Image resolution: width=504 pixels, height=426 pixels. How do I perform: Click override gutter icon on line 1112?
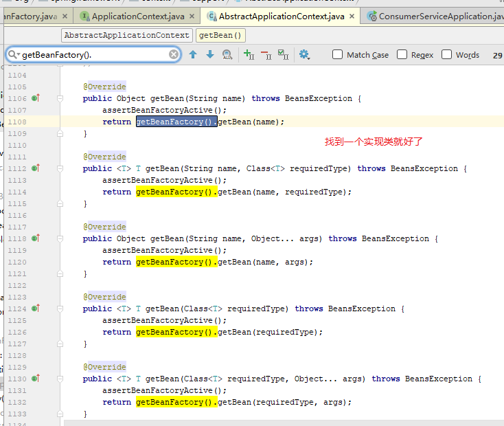tap(36, 168)
